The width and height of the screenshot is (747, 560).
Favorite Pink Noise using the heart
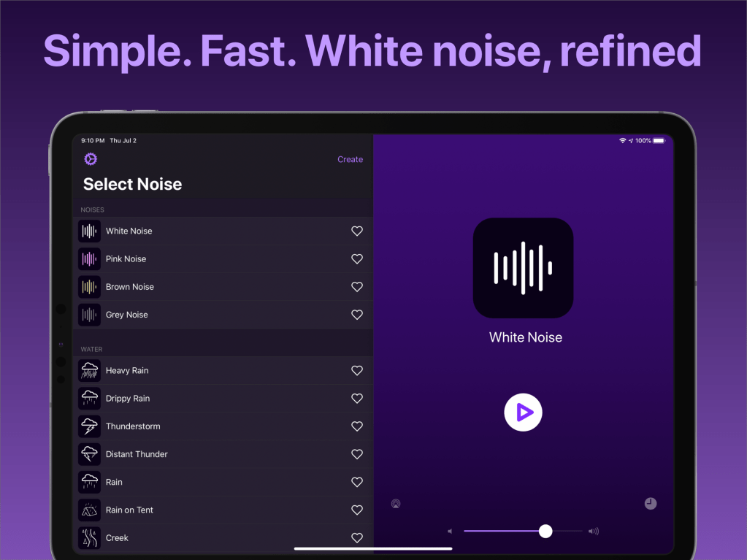tap(356, 258)
